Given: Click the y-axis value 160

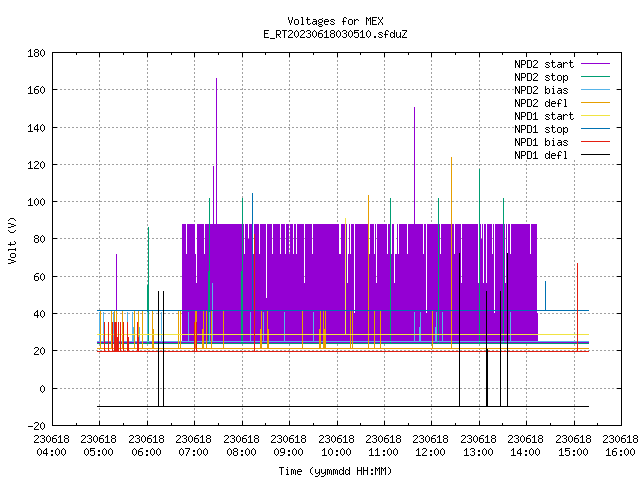Looking at the screenshot, I should tap(36, 90).
